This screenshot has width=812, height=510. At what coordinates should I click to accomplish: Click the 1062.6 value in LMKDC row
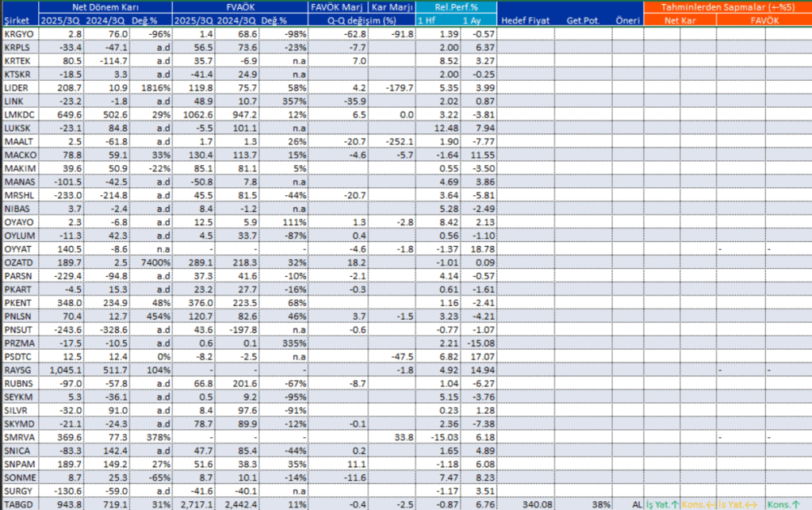[x=193, y=115]
